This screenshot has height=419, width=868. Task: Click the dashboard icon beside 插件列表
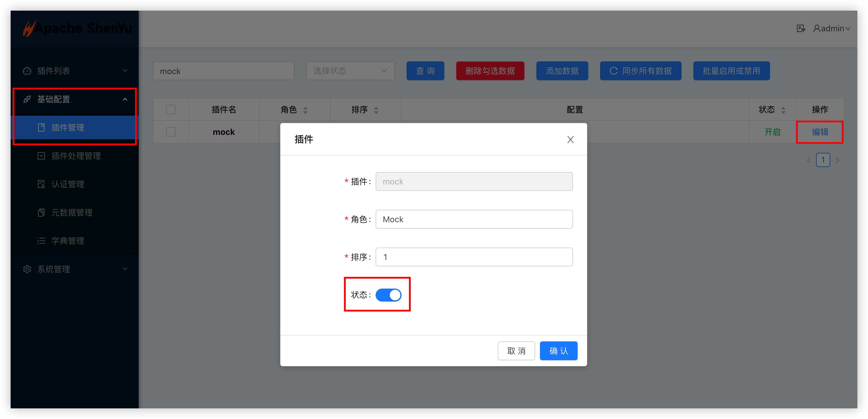pos(27,71)
